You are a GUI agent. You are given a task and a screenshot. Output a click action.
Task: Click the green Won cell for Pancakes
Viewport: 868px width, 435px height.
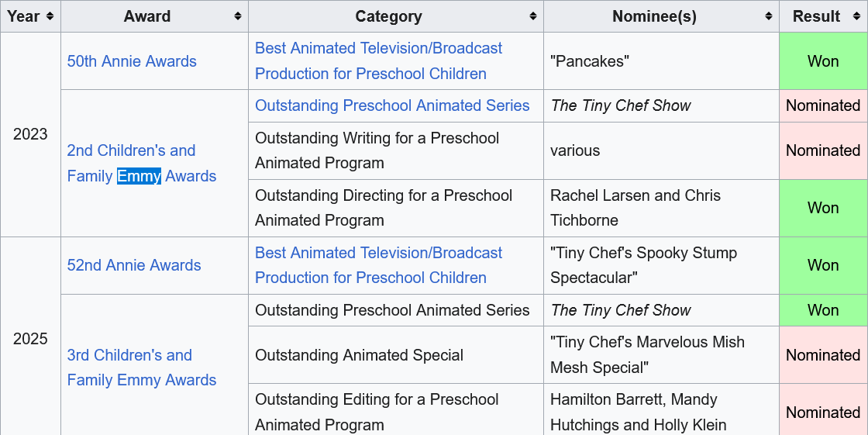823,61
